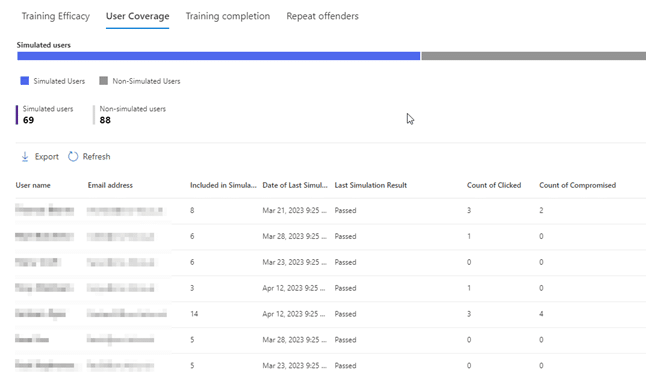Click the gray Non-Simulated Users bar segment
This screenshot has width=646, height=379.
534,56
